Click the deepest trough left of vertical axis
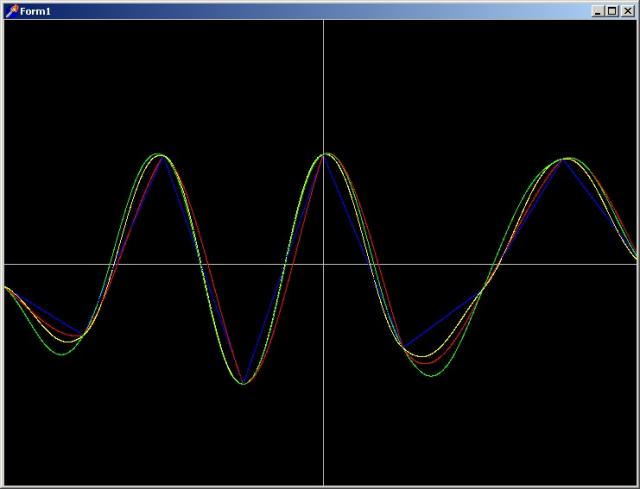This screenshot has height=489, width=640. (243, 383)
